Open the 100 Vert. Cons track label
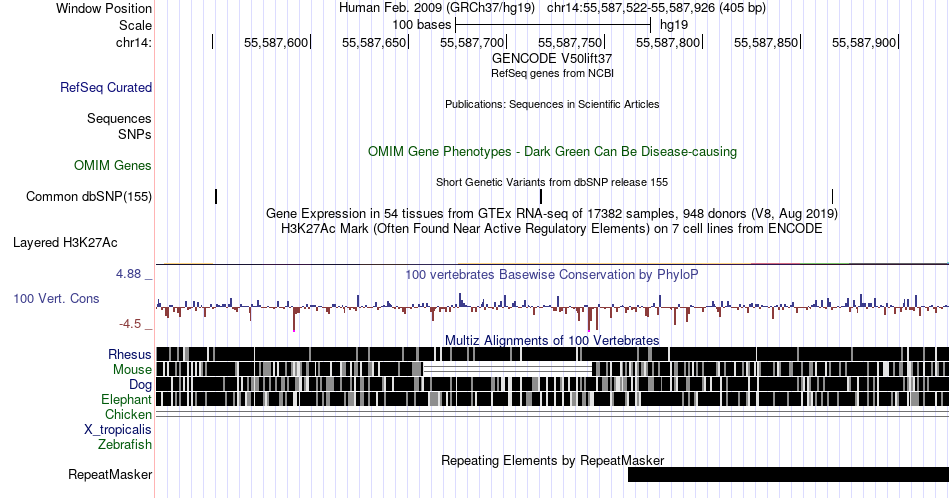Image resolution: width=950 pixels, height=498 pixels. tap(56, 298)
